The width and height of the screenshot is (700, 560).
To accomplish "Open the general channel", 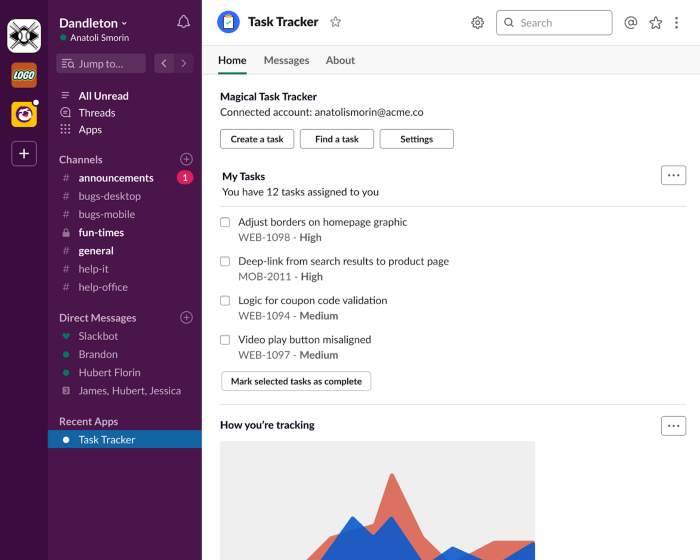I will (x=96, y=251).
